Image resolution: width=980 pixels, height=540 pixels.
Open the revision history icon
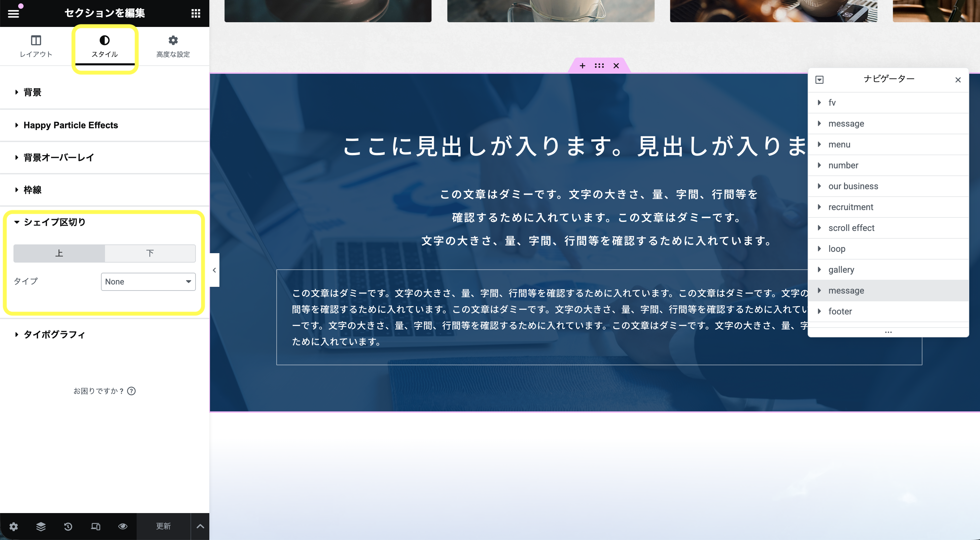coord(68,526)
